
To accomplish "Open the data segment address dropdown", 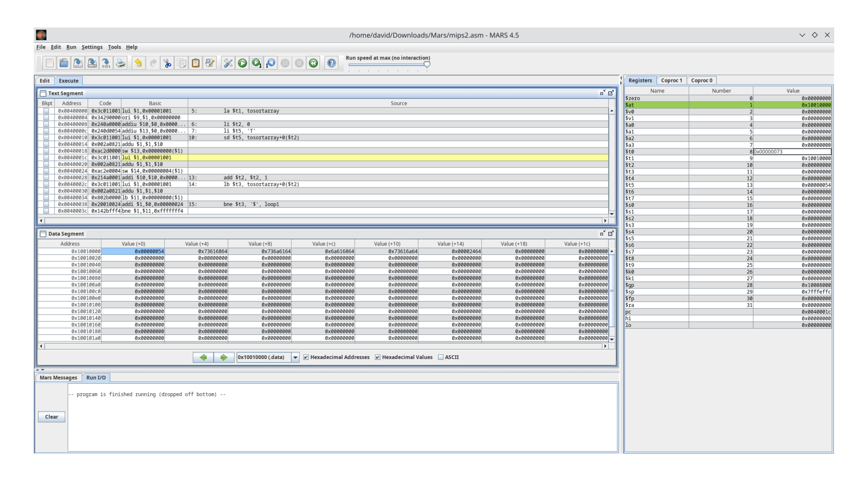I will pyautogui.click(x=296, y=357).
